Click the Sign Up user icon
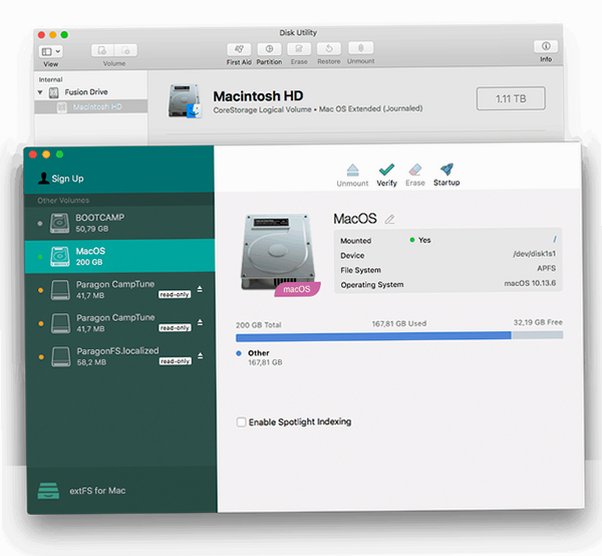 coord(43,178)
